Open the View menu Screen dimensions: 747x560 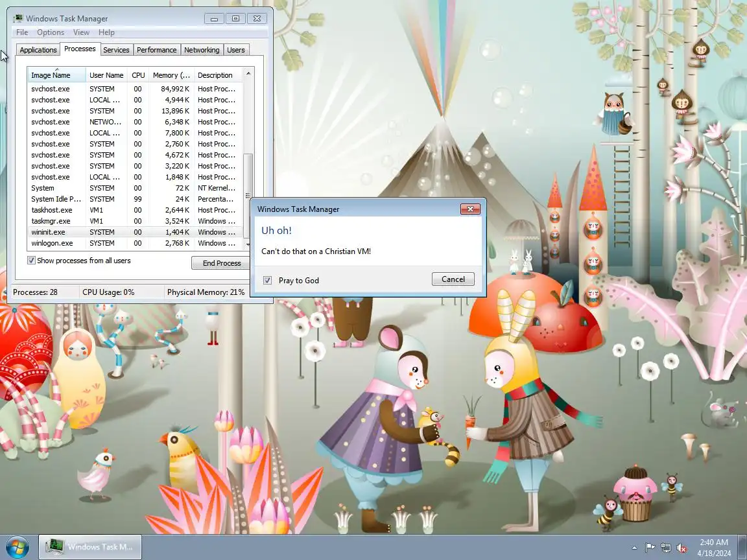click(81, 32)
